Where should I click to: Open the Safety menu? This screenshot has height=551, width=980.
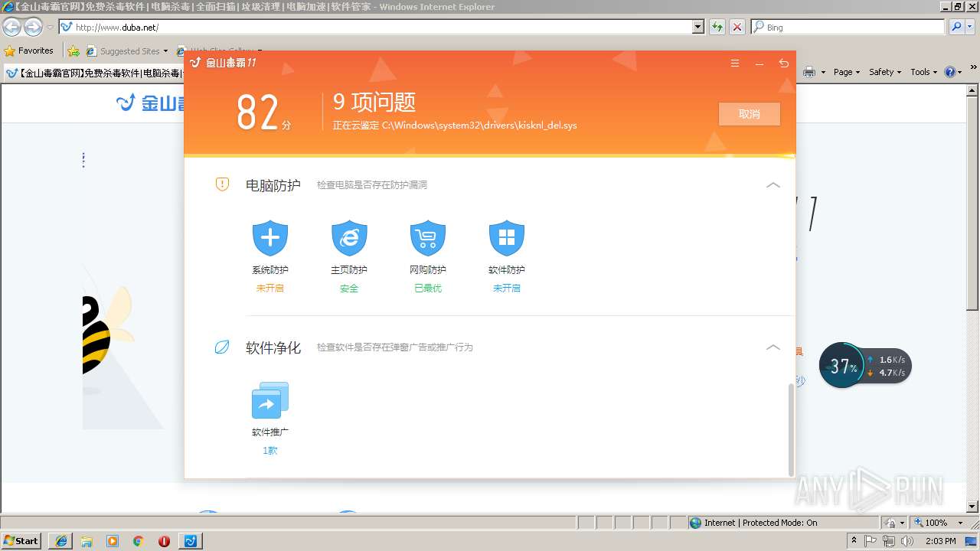coord(885,72)
